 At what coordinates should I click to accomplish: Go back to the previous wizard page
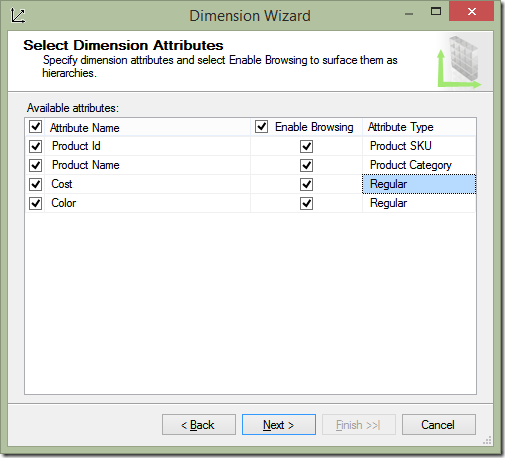tap(199, 425)
